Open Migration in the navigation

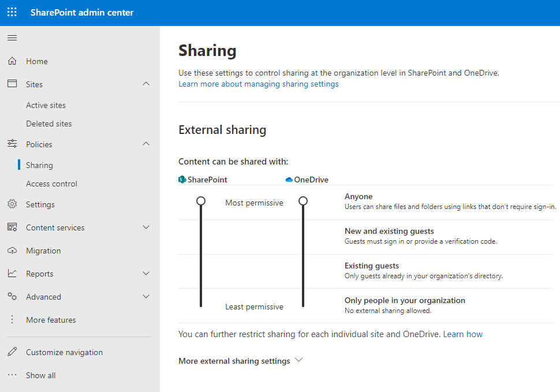(43, 251)
